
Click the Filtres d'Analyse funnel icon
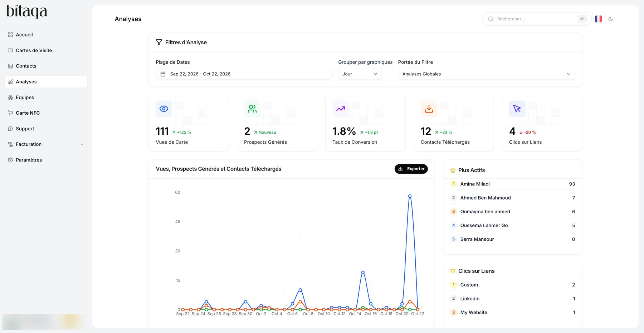159,42
